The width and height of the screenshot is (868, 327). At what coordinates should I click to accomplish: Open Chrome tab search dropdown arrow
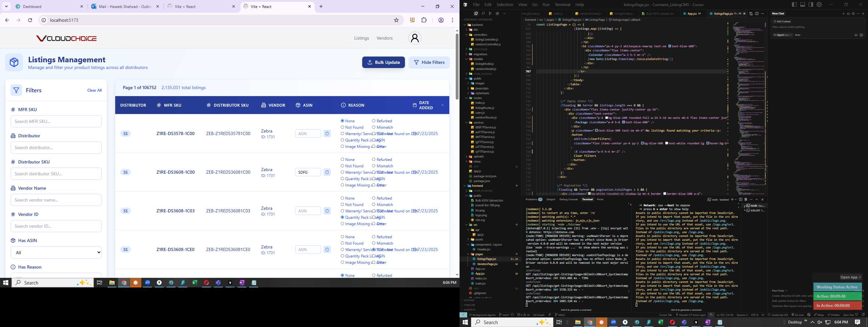tap(6, 6)
